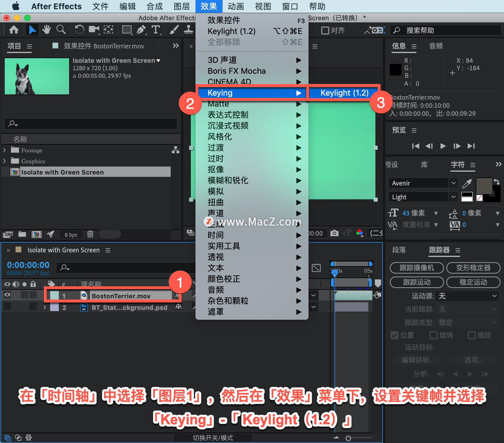
Task: Click the trash icon in Project panel
Action: 90,234
